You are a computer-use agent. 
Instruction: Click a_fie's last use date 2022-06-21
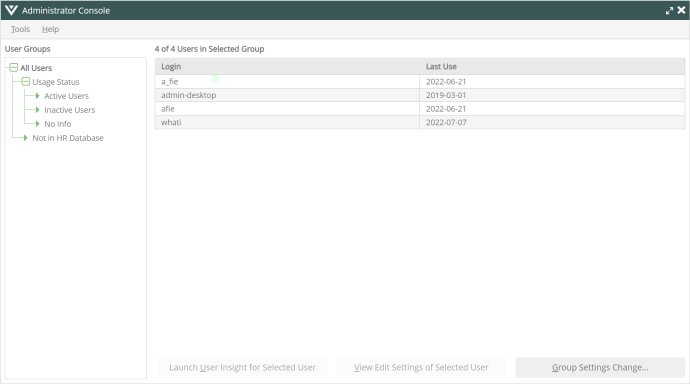pyautogui.click(x=446, y=81)
